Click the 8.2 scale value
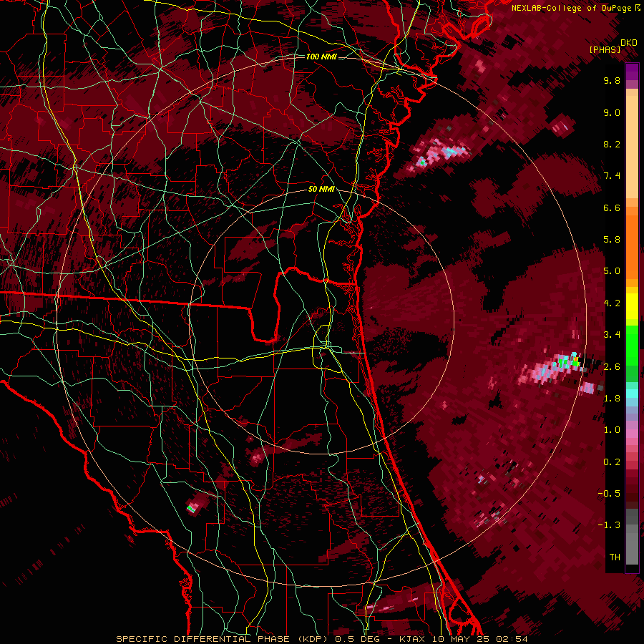 point(612,144)
